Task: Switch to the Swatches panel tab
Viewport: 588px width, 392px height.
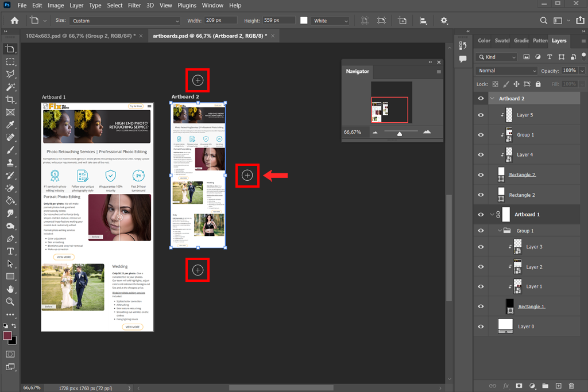Action: pos(502,41)
